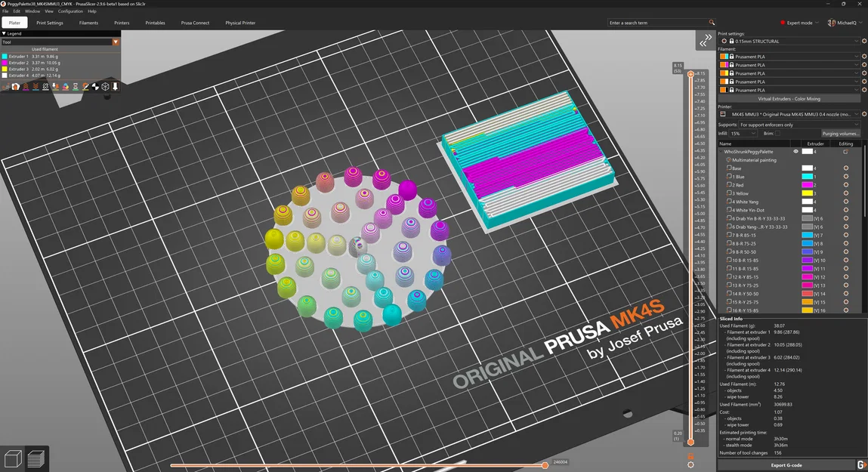
Task: Collapse the right sidebar with double-arrow icon
Action: (x=705, y=40)
